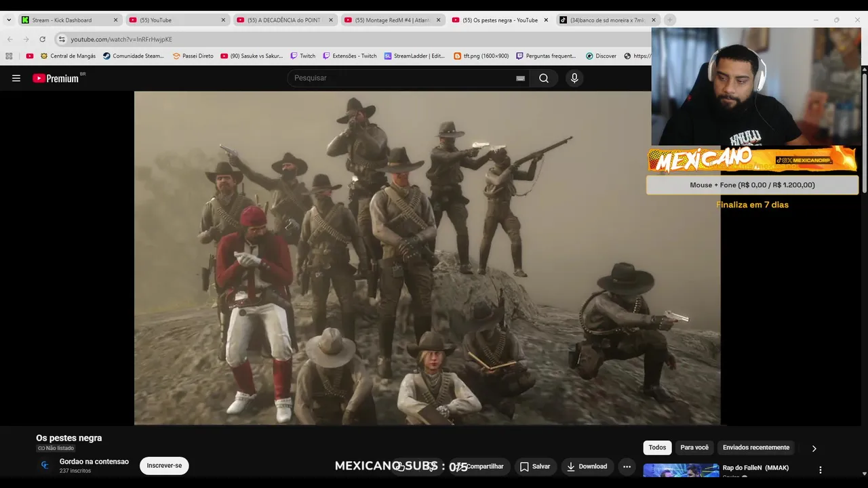The image size is (868, 488).
Task: Open Sasuke vs Sakur... bookmark
Action: (x=252, y=56)
